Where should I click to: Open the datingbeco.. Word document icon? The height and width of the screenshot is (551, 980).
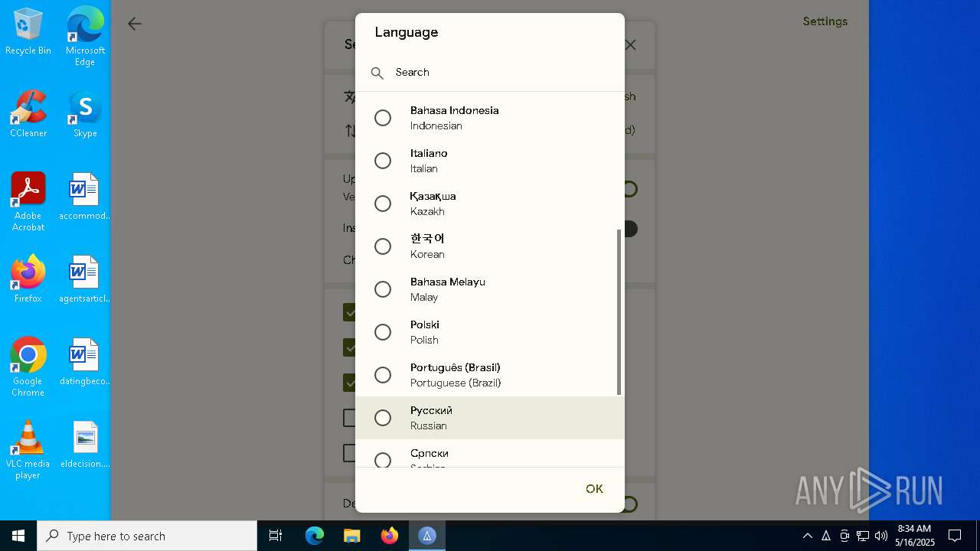pyautogui.click(x=85, y=362)
